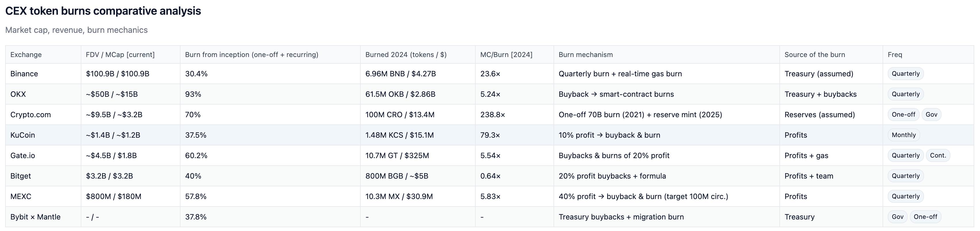Click the Burned 2024 (tokens / $) header
This screenshot has width=980, height=231.
pos(406,54)
